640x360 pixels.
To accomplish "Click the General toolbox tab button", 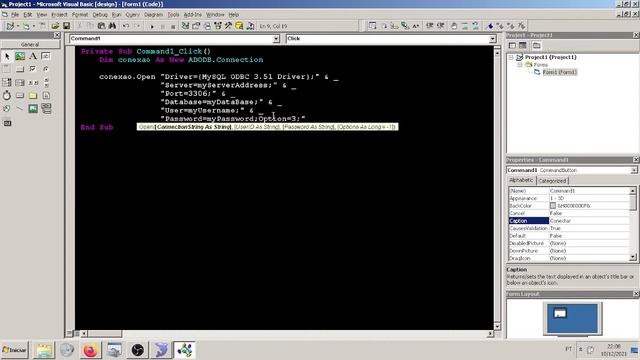I will tap(30, 44).
